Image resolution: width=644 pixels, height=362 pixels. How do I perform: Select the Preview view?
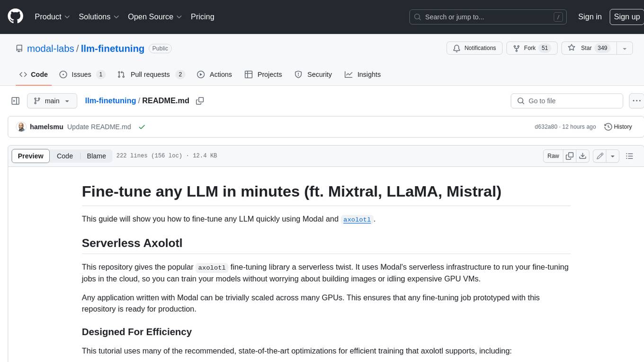[31, 156]
